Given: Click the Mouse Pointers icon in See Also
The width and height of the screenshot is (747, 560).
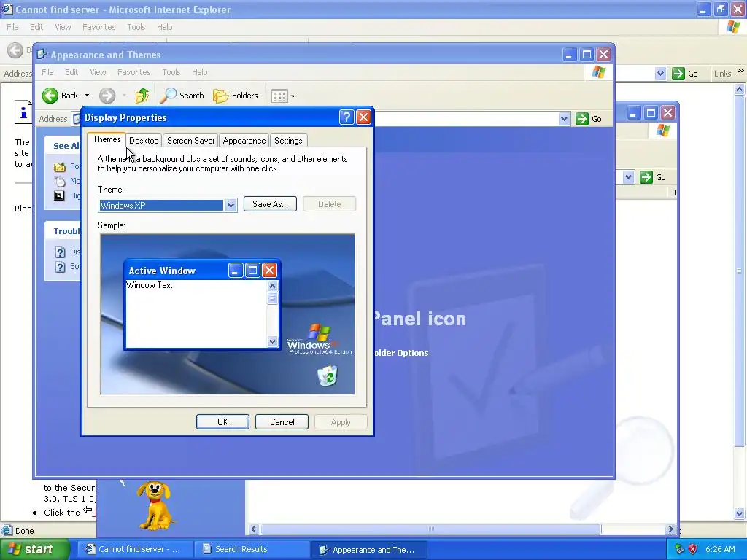Looking at the screenshot, I should point(60,181).
